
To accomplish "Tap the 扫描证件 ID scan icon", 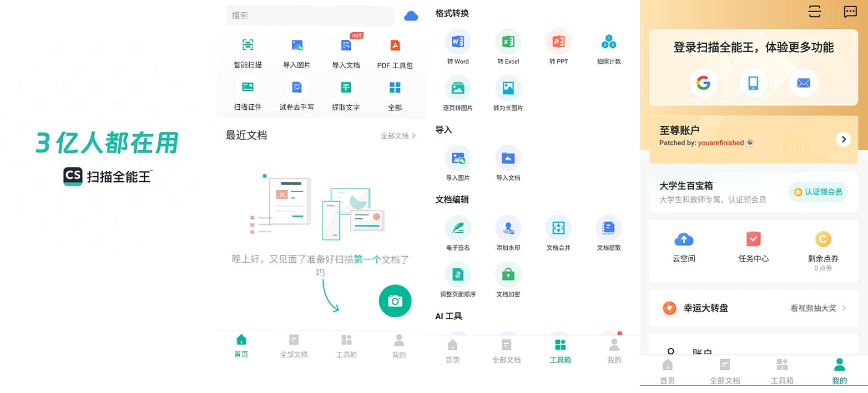I will pos(248,88).
